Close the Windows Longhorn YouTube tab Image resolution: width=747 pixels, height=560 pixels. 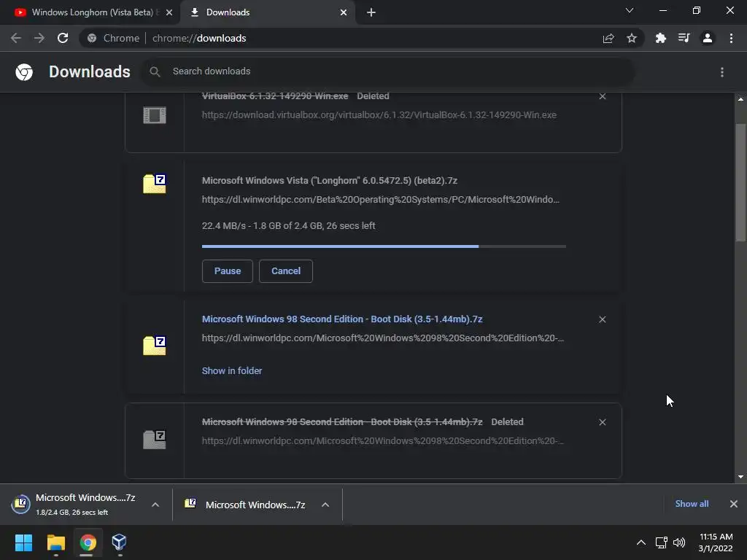coord(169,12)
